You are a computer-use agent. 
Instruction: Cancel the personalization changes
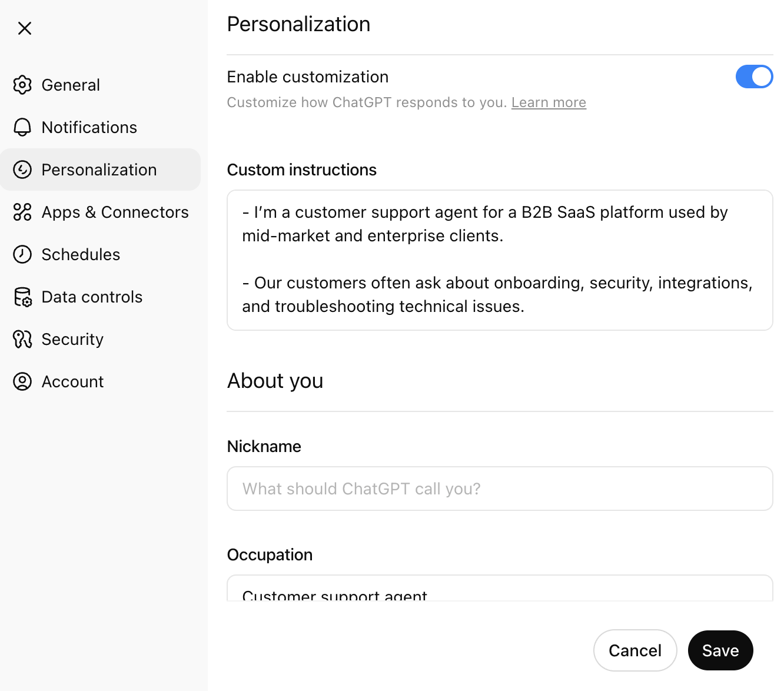635,650
